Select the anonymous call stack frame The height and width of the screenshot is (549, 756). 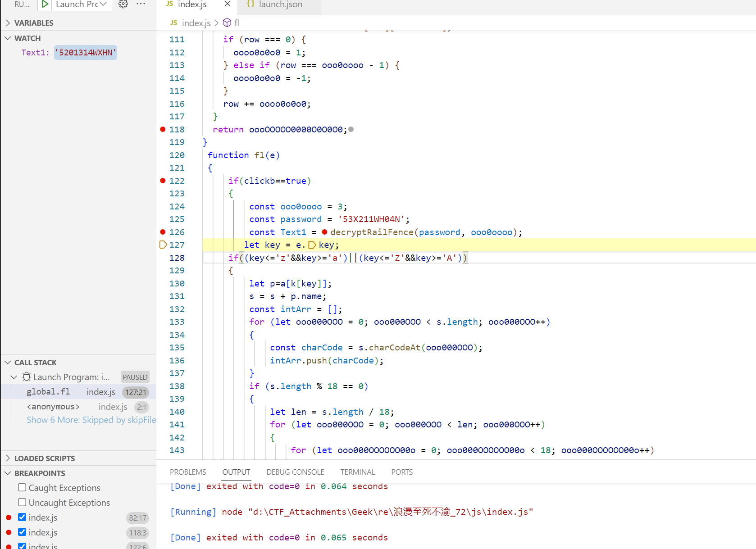coord(53,407)
